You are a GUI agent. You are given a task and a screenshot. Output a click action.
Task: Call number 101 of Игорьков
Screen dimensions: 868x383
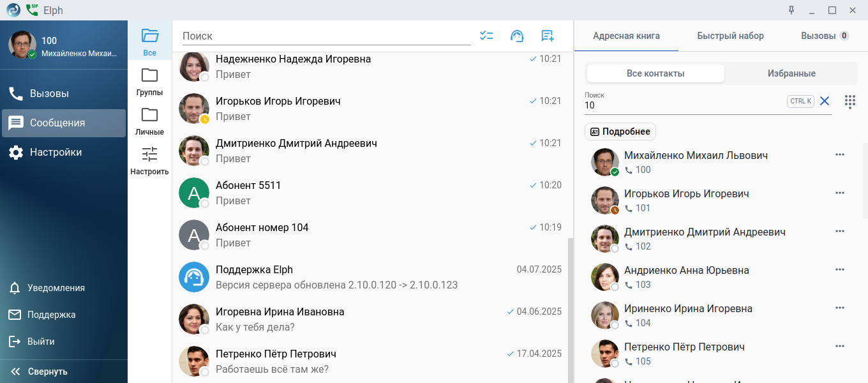638,208
